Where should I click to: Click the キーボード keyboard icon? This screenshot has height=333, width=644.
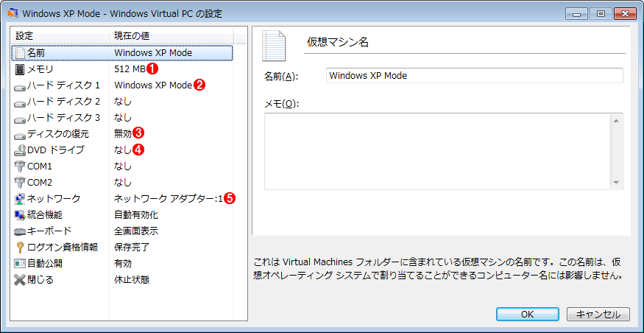pyautogui.click(x=20, y=231)
